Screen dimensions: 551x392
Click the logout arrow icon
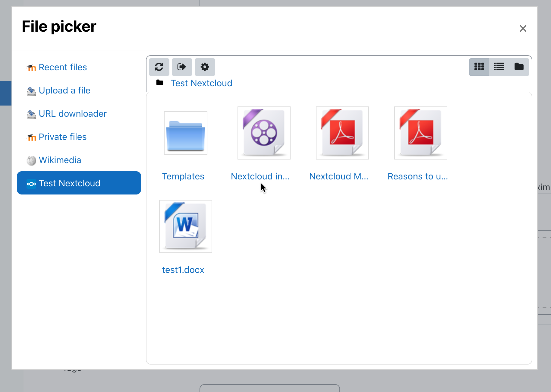point(182,67)
